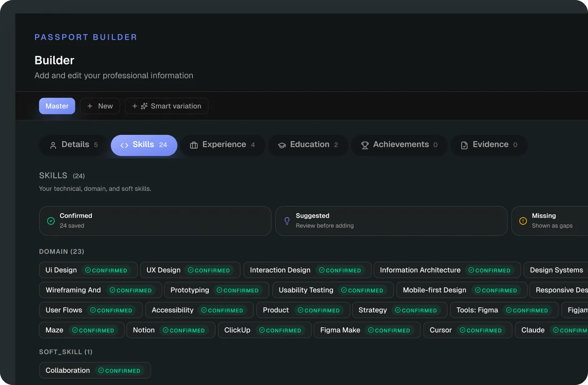Click the Accessibility skill chip

(x=199, y=310)
